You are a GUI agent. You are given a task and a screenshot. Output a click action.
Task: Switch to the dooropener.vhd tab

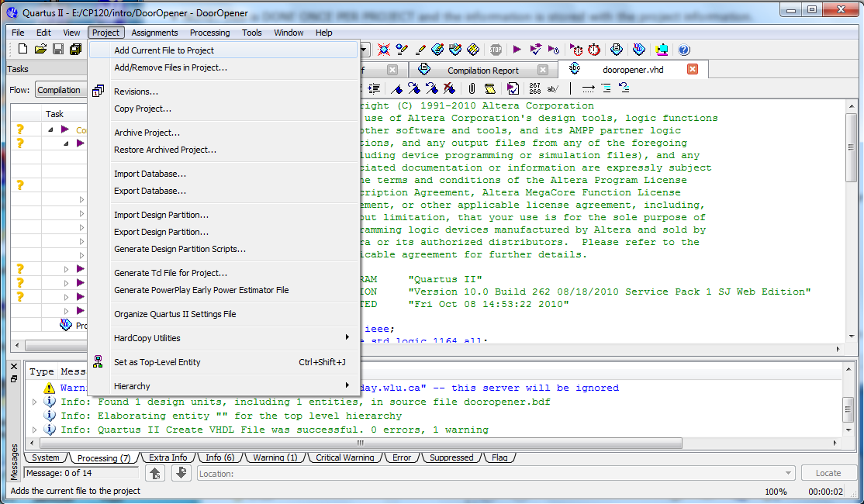pos(633,70)
